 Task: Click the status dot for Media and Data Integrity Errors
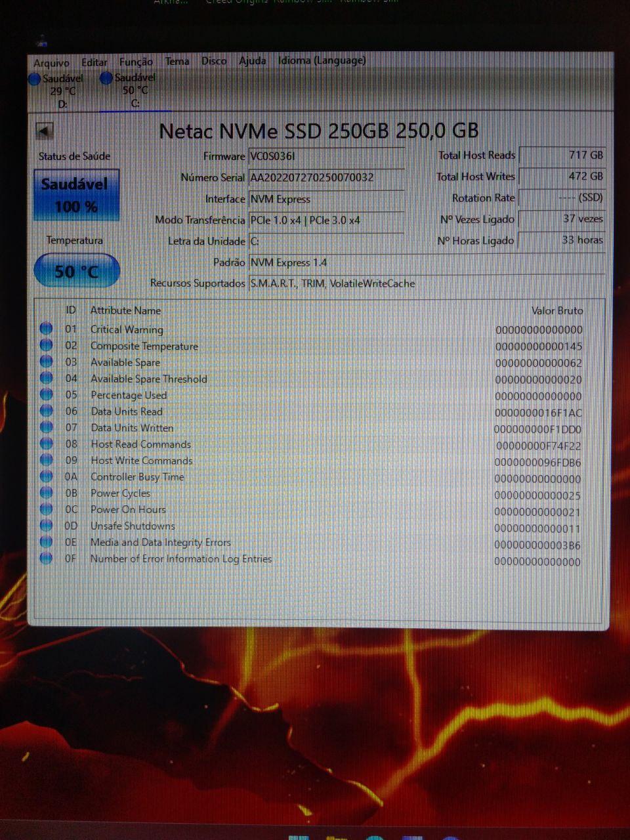46,542
